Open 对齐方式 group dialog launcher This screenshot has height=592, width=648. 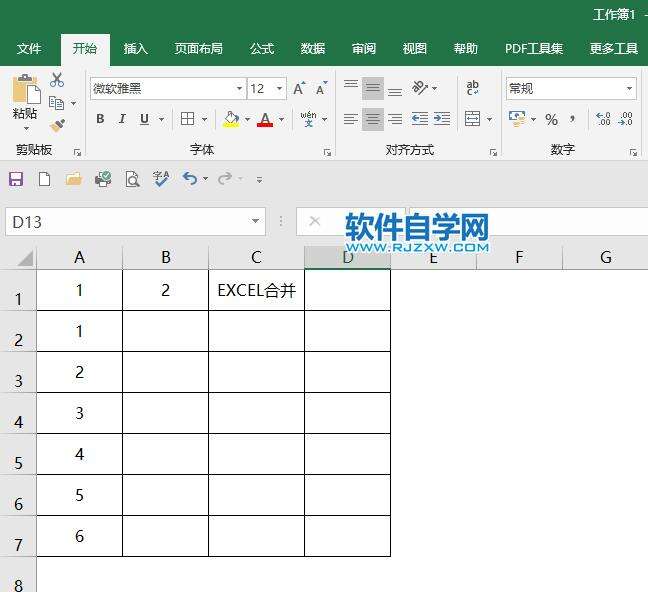point(493,153)
